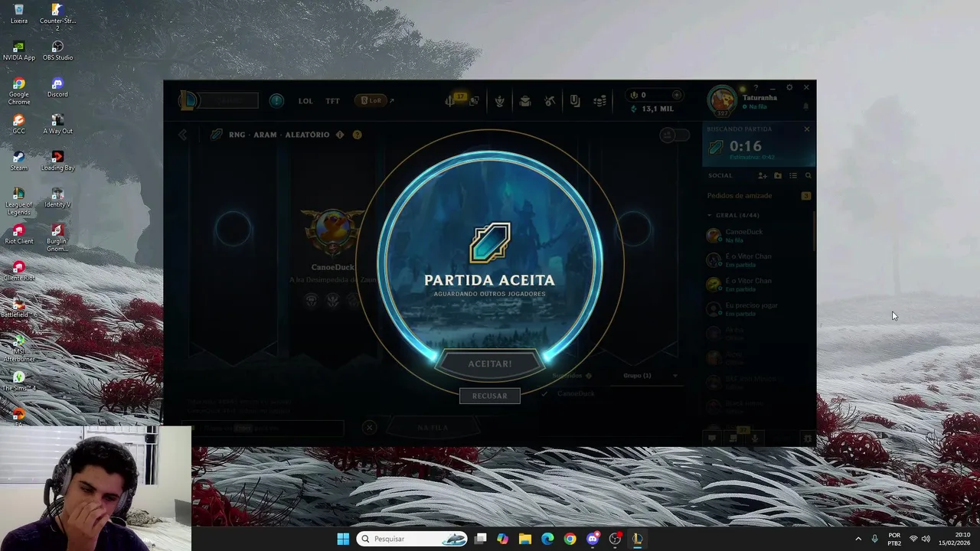Viewport: 980px width, 551px height.
Task: Click the yellow question mark lobby help icon
Action: click(x=357, y=135)
